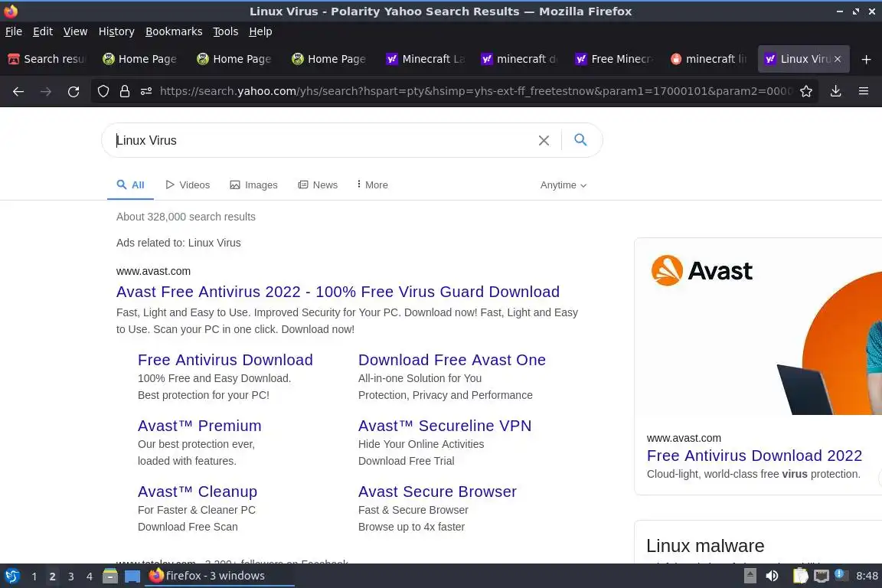Open Avast Premium link

point(199,426)
